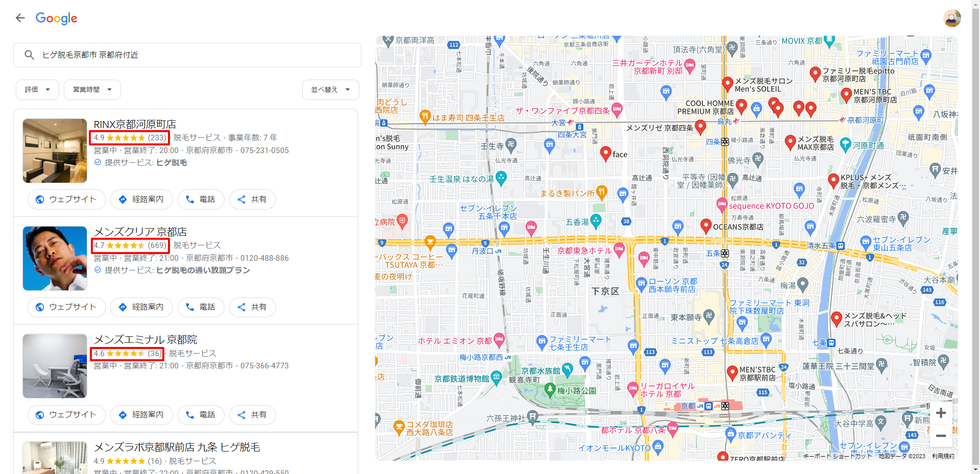Open ウェブサイト for メンズクリア 京都店
The image size is (980, 474).
tap(66, 307)
